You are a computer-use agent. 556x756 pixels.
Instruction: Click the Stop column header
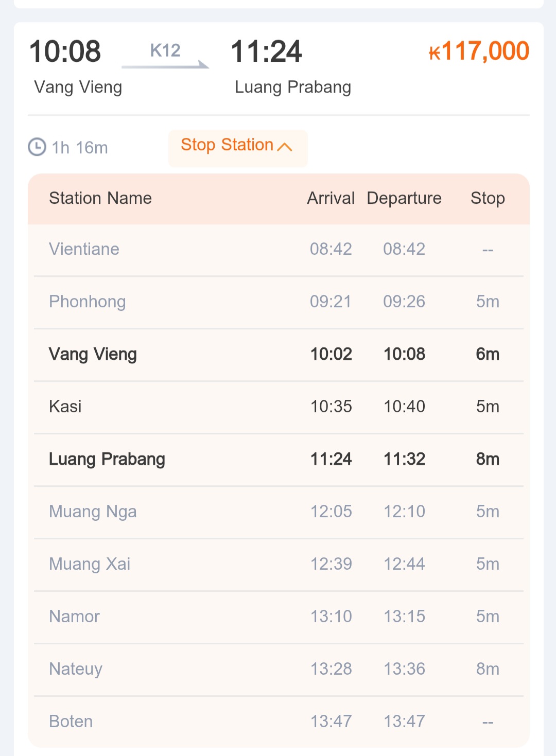pos(488,198)
